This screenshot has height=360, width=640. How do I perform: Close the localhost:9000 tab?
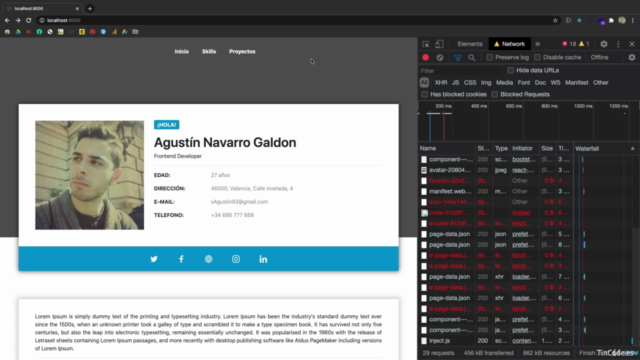pos(77,9)
